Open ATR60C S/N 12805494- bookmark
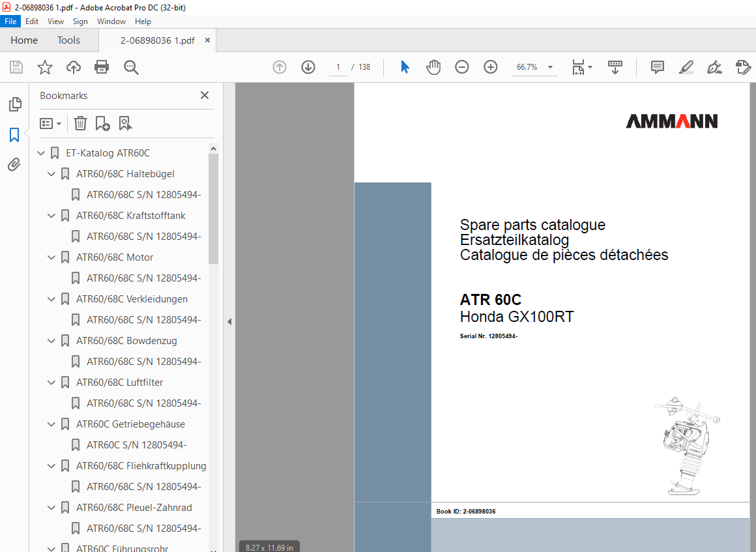 pos(136,445)
